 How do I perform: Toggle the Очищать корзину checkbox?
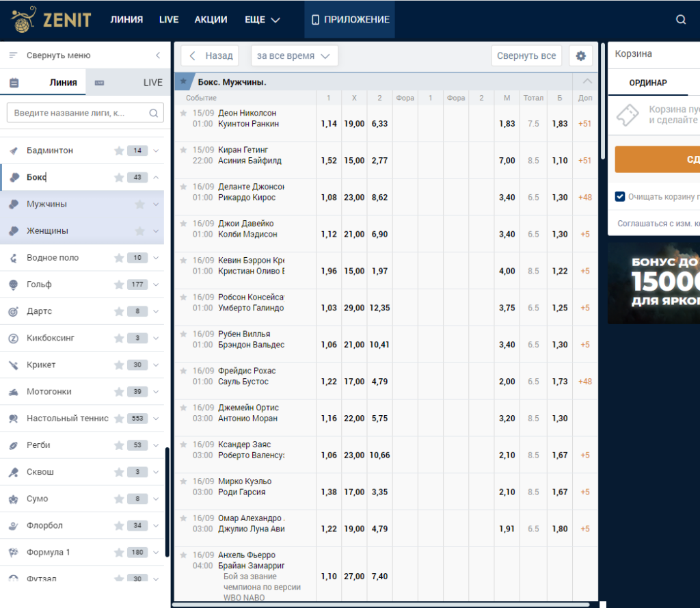619,196
